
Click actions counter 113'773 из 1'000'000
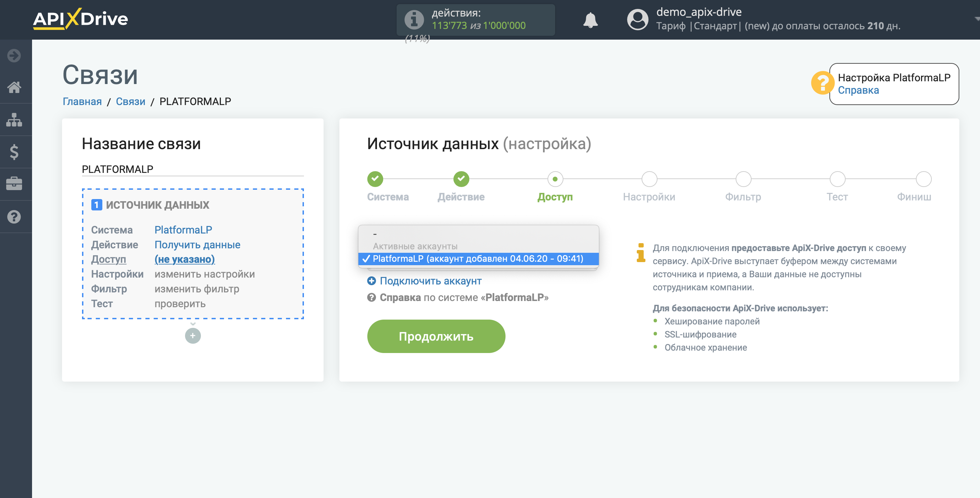pos(478,25)
